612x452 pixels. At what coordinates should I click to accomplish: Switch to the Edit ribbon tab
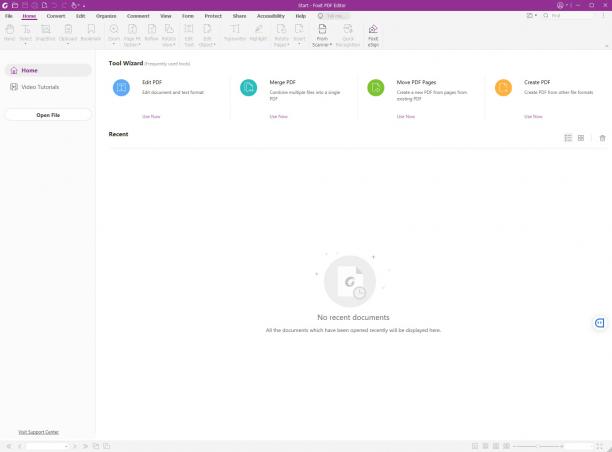(80, 16)
